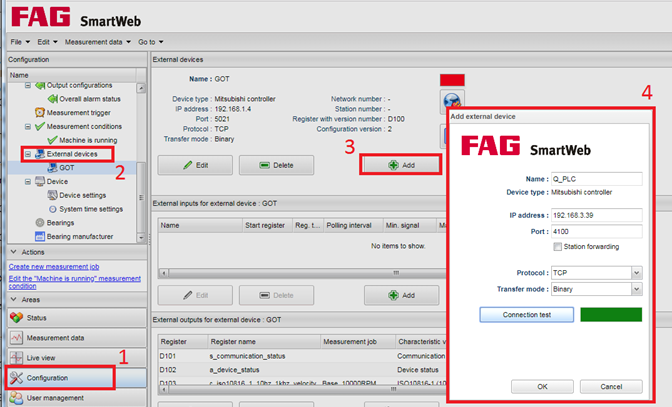Click Overall alarm status icon
672x407 pixels.
53,99
